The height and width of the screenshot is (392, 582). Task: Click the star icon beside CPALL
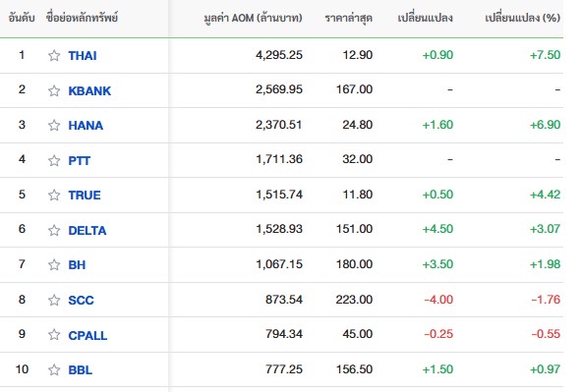click(x=54, y=334)
